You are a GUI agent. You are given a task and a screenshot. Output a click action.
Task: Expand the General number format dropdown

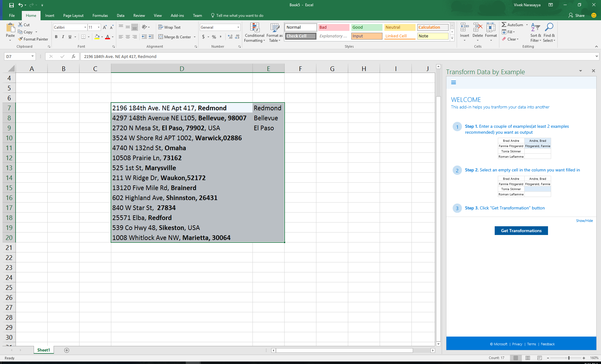pyautogui.click(x=238, y=27)
